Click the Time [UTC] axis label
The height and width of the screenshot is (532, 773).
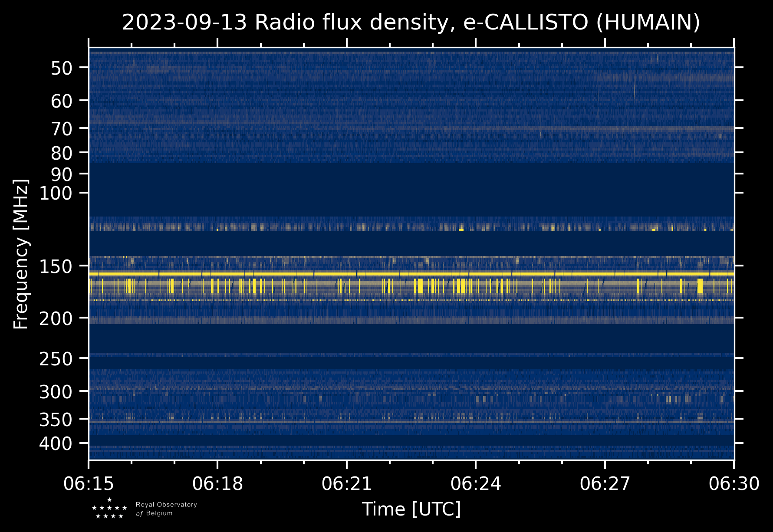pyautogui.click(x=411, y=509)
